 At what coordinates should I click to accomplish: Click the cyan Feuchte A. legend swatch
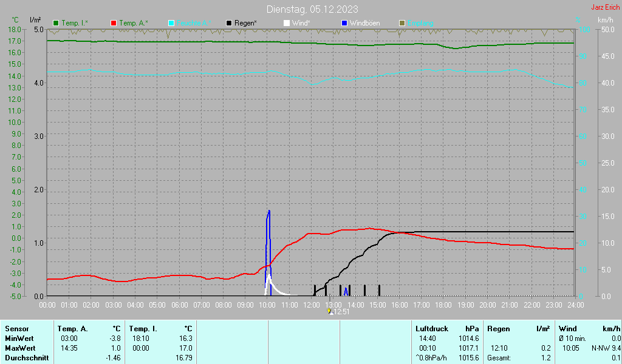click(171, 23)
